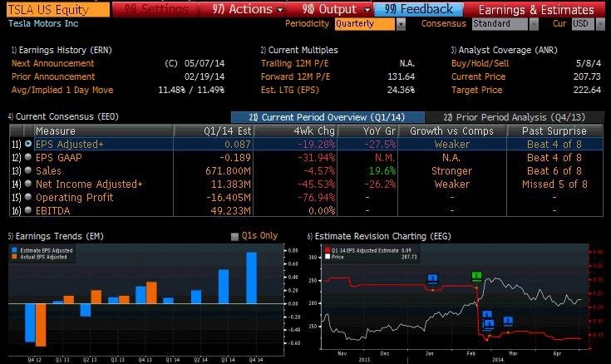The height and width of the screenshot is (364, 611).
Task: Switch to Prior Period Analysis (Q4/13) tab
Action: tap(515, 117)
